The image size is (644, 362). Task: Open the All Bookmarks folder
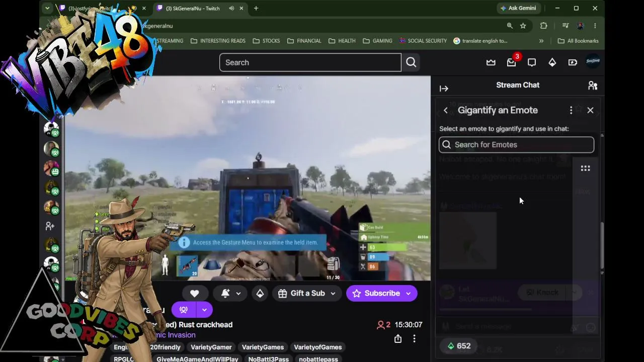(x=578, y=41)
